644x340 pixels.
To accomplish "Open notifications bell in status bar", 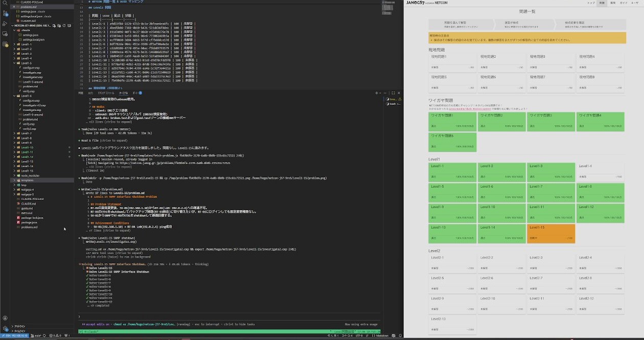I will (400, 335).
